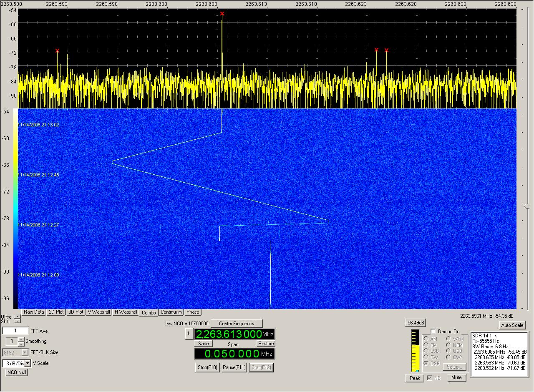Click the -56.49dB level readout button
Screen dimensions: 534x392
coord(415,323)
